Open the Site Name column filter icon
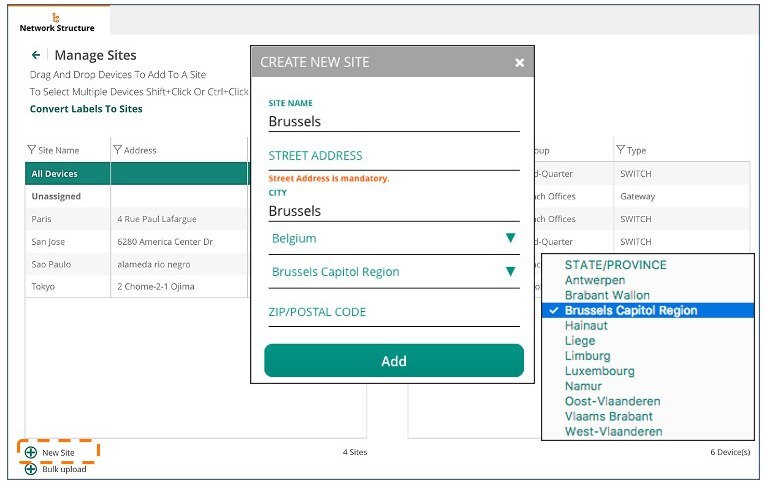Screen dimensions: 766x488 click(x=31, y=151)
